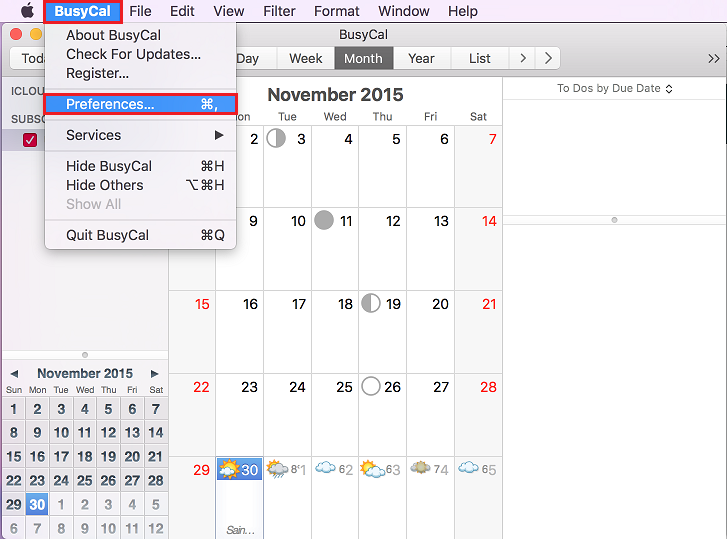
Task: Click the first quarter moon on November 19
Action: point(371,303)
